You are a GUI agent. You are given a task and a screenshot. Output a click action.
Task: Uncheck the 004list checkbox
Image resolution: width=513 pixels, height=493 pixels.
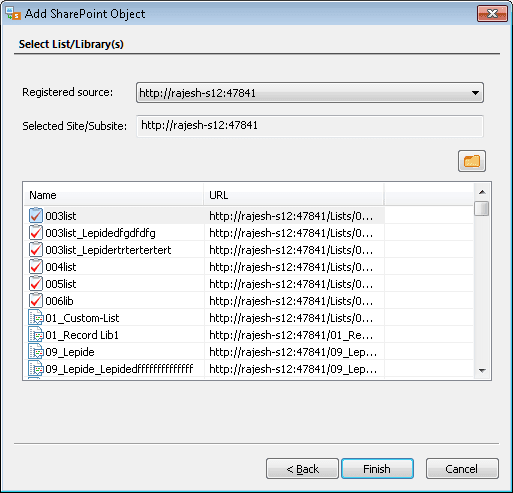tap(36, 267)
